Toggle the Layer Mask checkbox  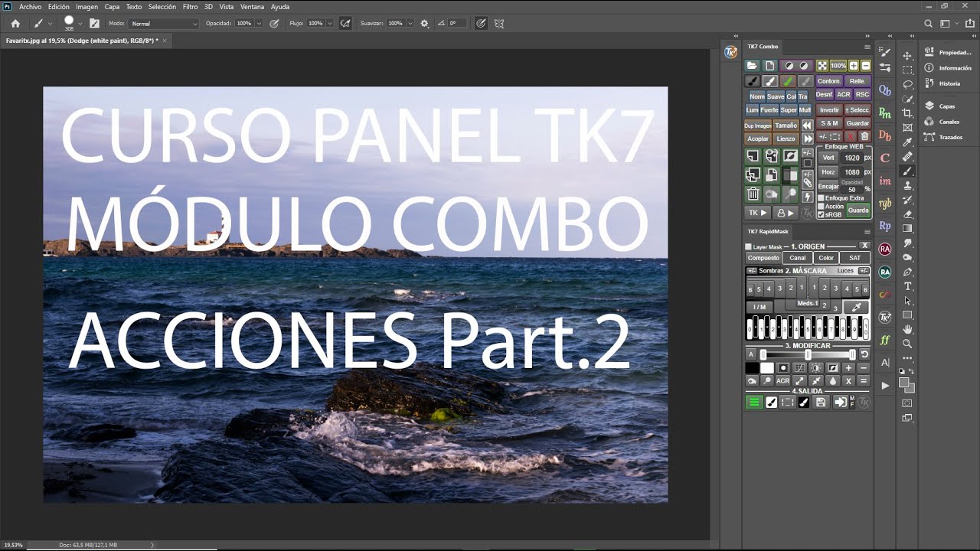click(x=749, y=247)
